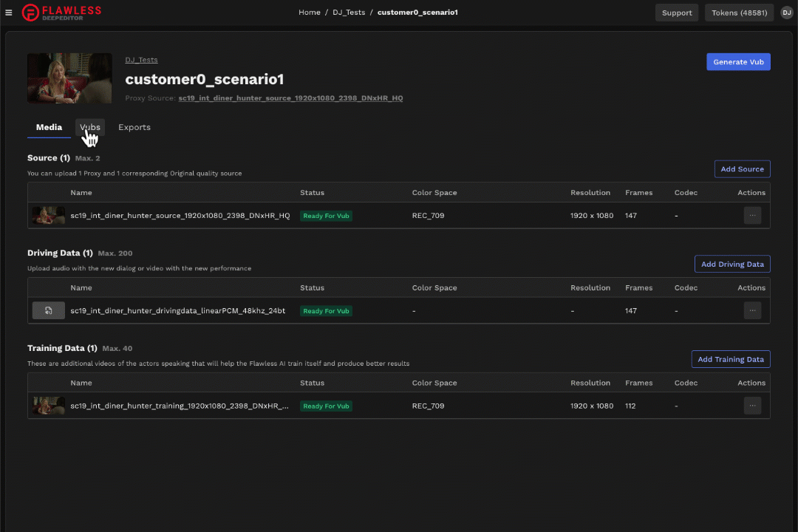
Task: Click the Add Source button
Action: point(742,169)
